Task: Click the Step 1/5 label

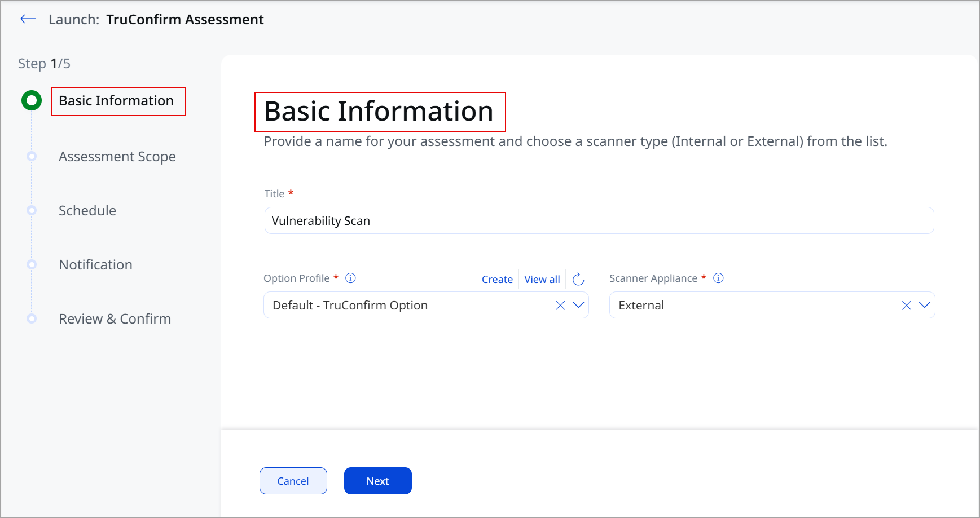Action: [44, 64]
